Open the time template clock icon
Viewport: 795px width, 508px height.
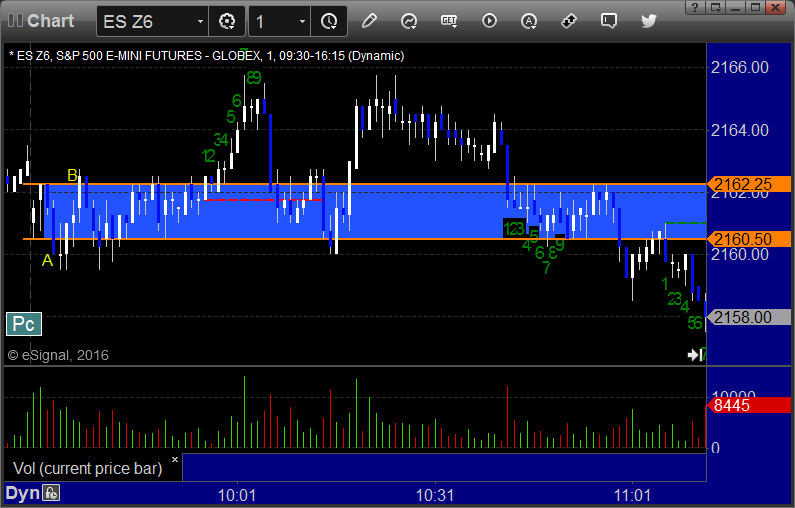pyautogui.click(x=329, y=21)
